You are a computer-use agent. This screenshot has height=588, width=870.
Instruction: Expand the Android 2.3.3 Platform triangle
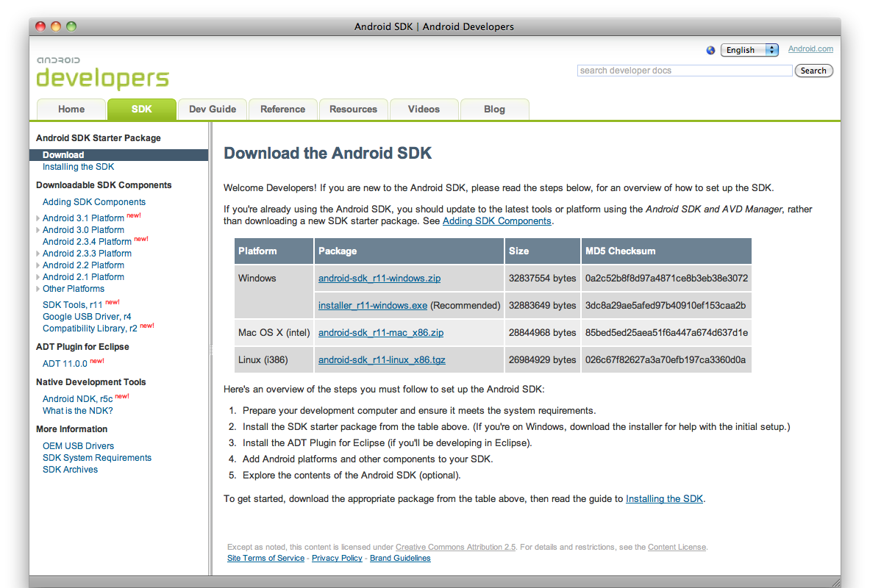point(38,254)
